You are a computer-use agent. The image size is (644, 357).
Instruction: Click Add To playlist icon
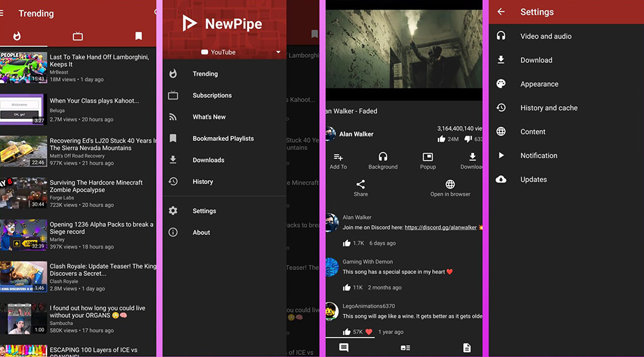click(338, 157)
